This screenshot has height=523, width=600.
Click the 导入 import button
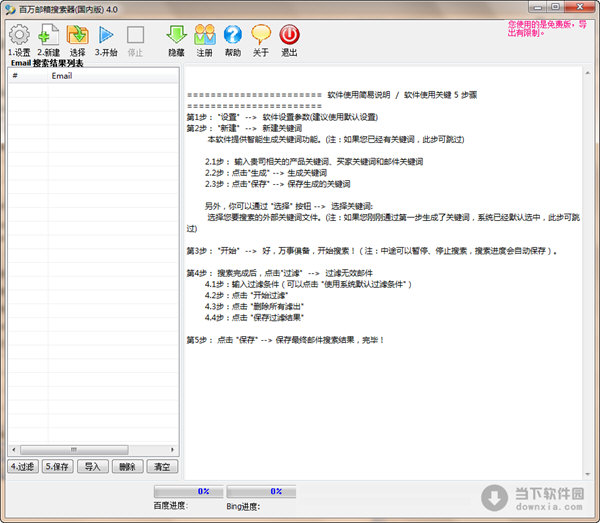coord(93,466)
